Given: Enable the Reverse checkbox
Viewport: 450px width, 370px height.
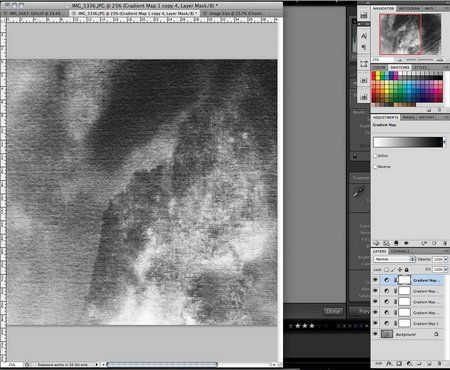Looking at the screenshot, I should pos(375,166).
